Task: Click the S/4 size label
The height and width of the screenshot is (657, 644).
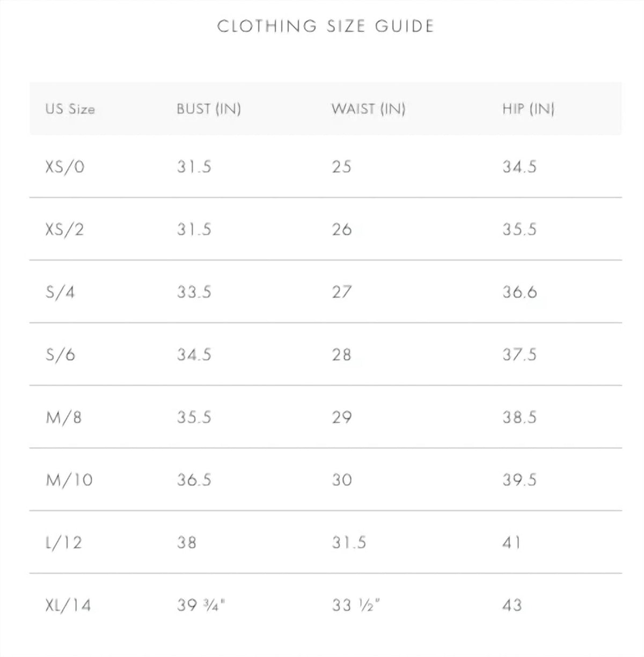Action: pyautogui.click(x=60, y=292)
